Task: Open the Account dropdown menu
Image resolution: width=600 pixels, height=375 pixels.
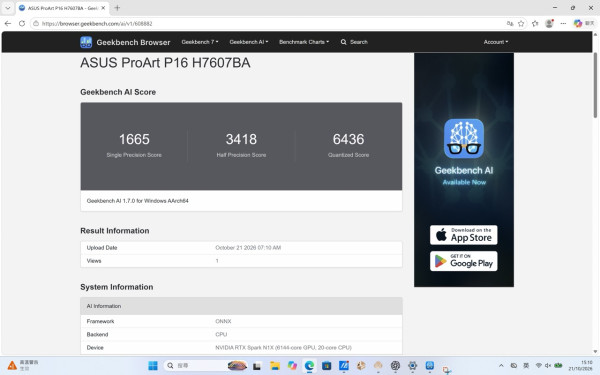Action: [496, 42]
